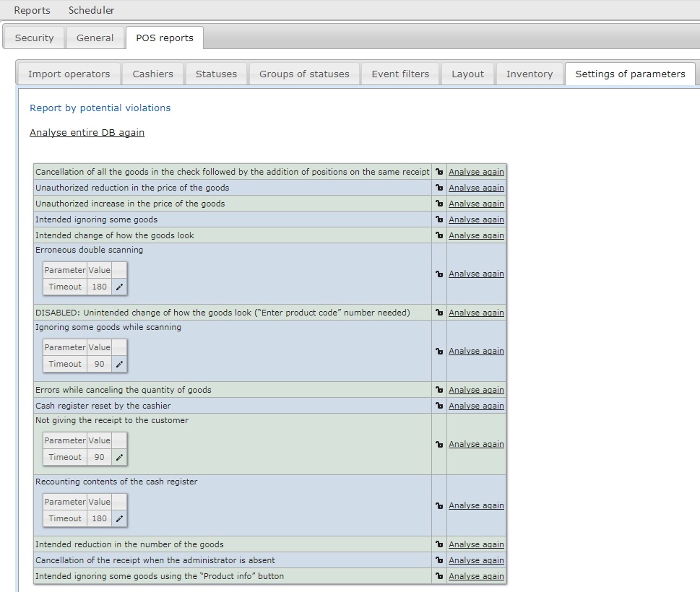Open the Scheduler menu
This screenshot has height=592, width=700.
pos(91,10)
